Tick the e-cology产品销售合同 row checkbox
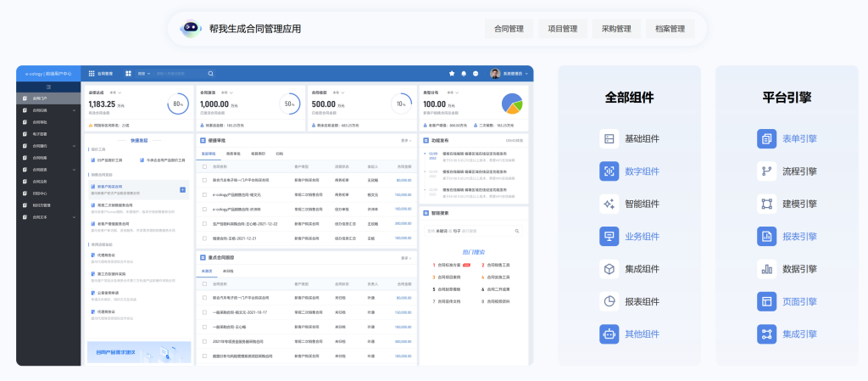Image resolution: width=868 pixels, height=381 pixels. point(204,194)
